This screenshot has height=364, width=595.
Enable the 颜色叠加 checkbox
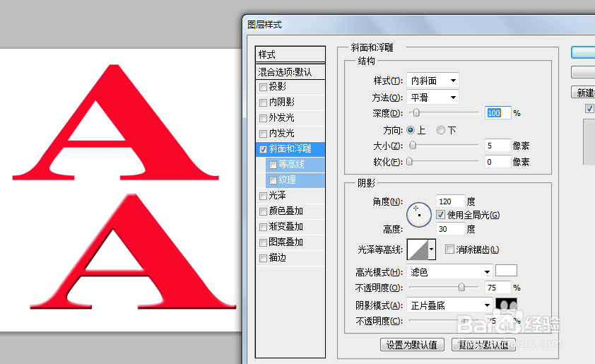[263, 212]
